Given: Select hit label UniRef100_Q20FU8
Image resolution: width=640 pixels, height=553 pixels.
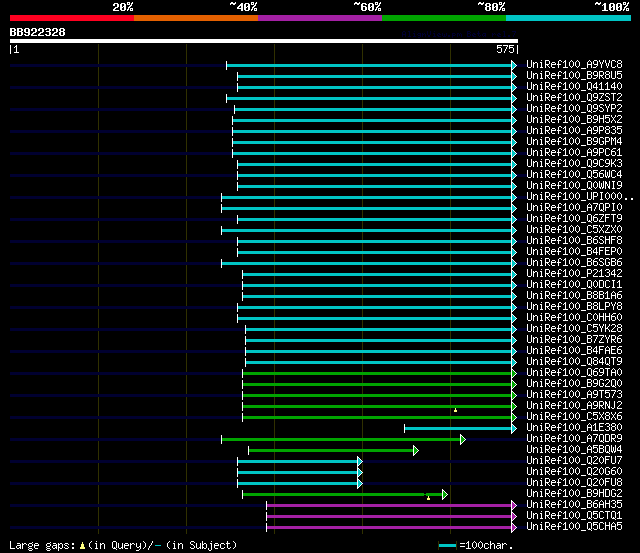Looking at the screenshot, I should coord(574,483).
